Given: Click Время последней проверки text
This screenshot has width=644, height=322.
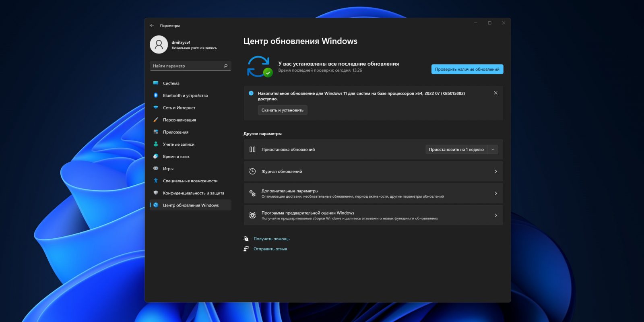Looking at the screenshot, I should [x=320, y=70].
